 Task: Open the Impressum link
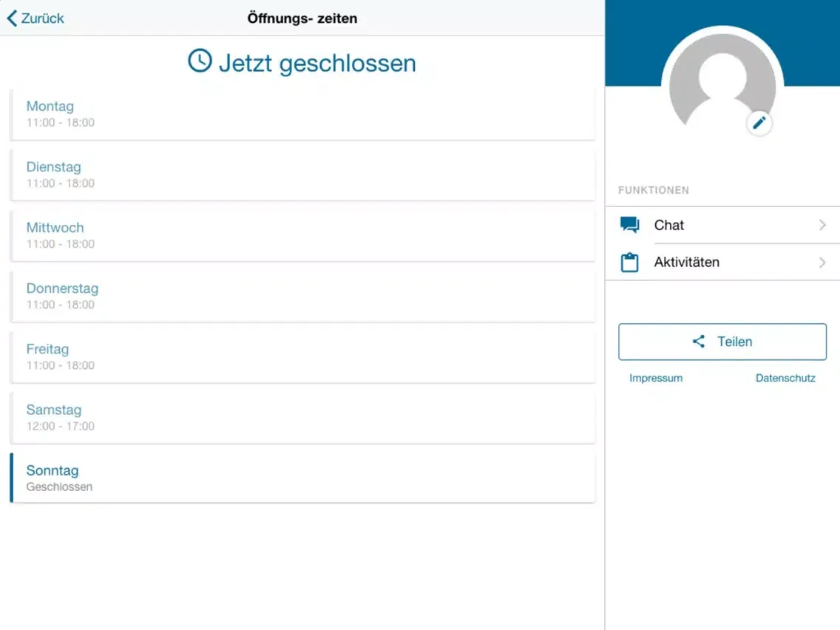(656, 378)
